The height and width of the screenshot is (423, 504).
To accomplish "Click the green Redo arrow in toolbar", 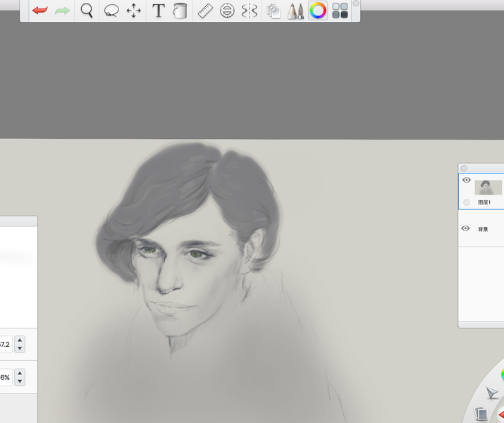I will coord(62,11).
